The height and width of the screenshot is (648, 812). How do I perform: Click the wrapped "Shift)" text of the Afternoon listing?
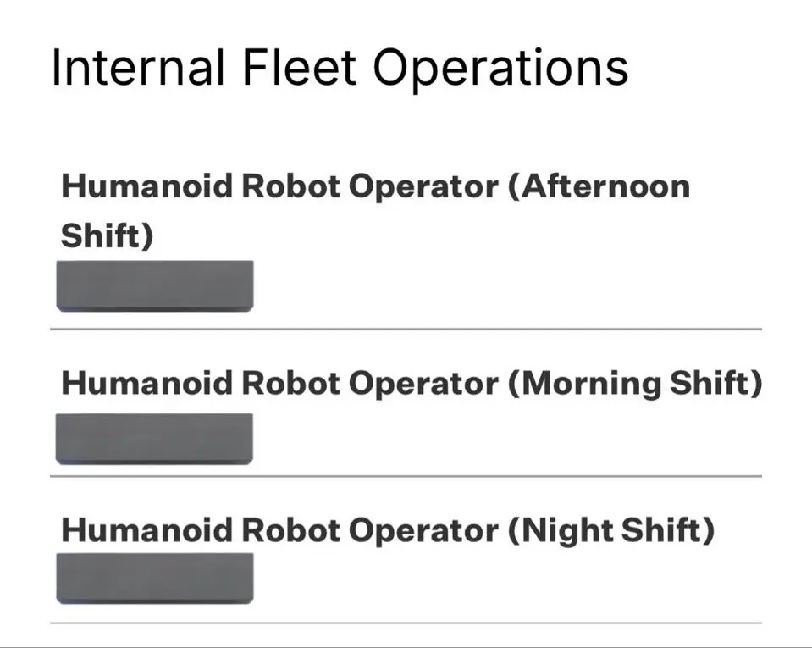108,236
